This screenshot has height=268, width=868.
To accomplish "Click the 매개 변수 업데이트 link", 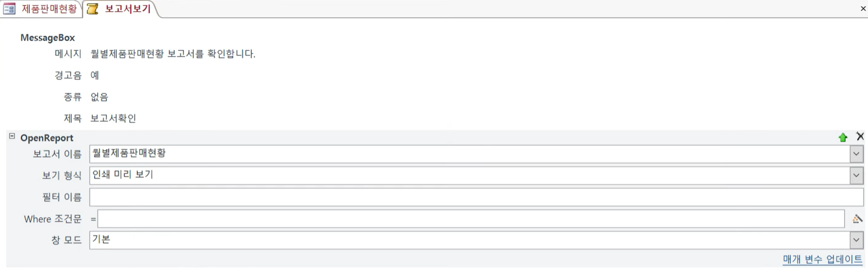I will 822,259.
